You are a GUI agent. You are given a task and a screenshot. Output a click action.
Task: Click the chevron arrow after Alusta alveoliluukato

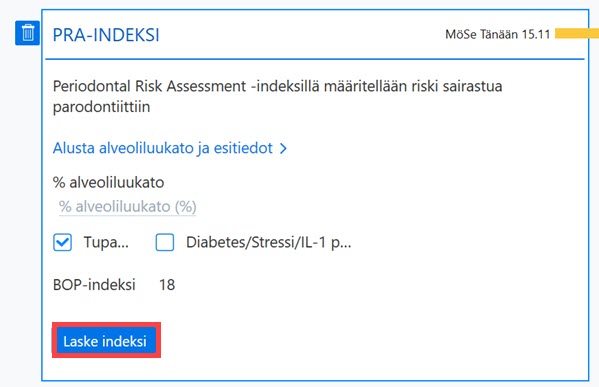(x=283, y=148)
